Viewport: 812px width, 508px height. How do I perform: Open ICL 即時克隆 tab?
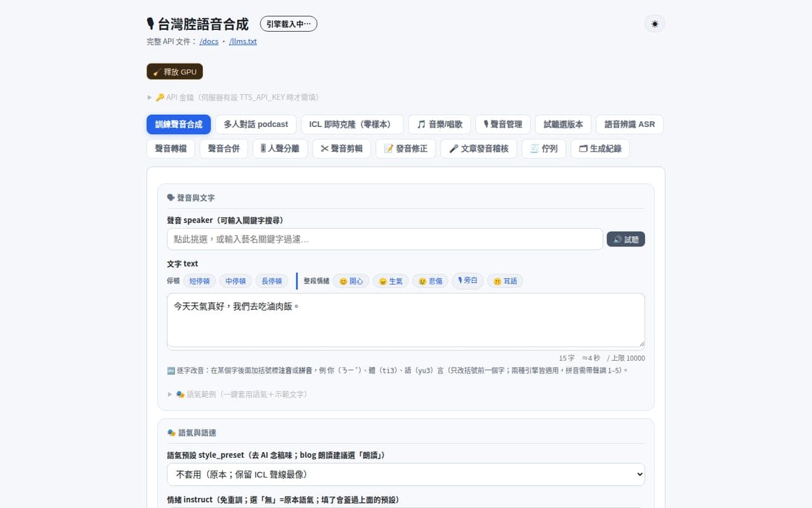pos(352,124)
